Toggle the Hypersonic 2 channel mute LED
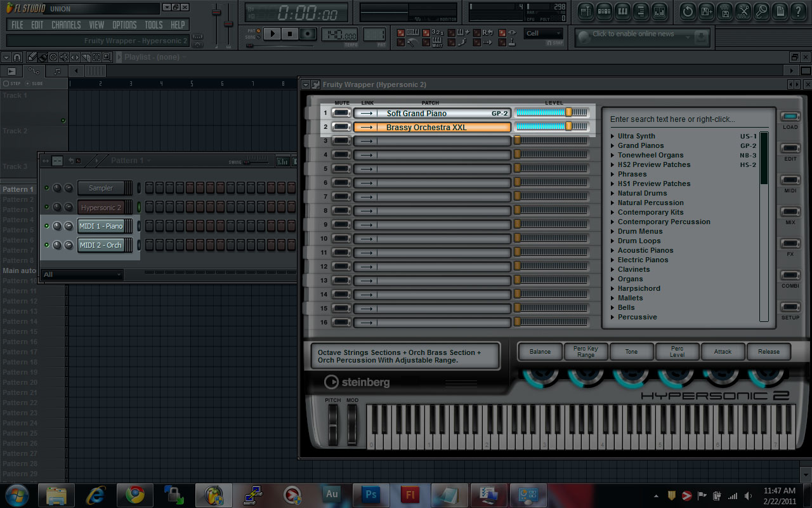 [46, 207]
